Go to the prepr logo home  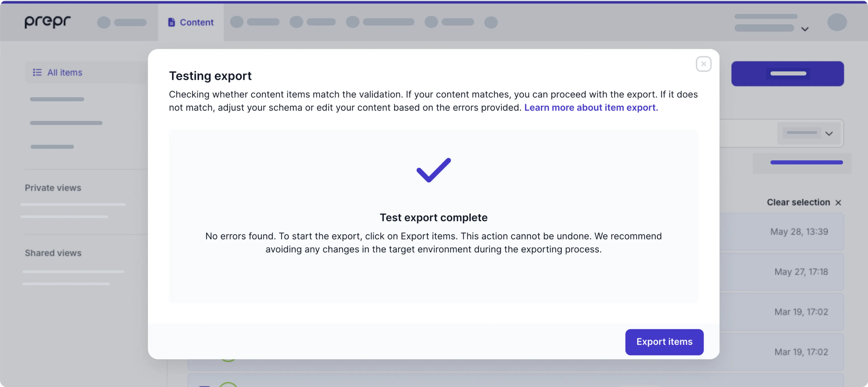(x=47, y=21)
